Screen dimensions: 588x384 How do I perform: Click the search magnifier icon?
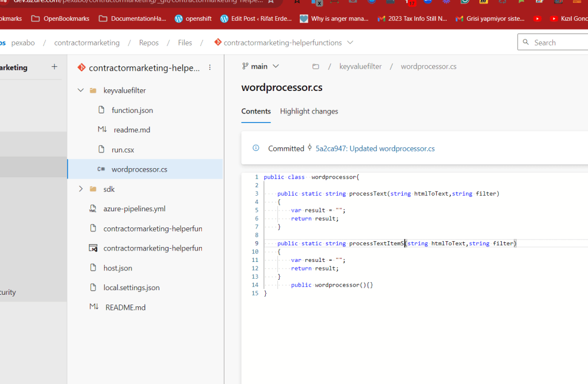tap(526, 42)
